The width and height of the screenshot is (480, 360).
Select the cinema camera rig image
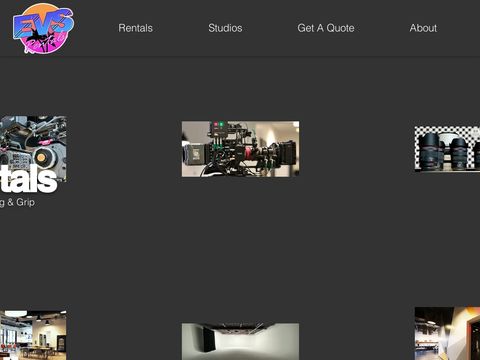coord(240,149)
